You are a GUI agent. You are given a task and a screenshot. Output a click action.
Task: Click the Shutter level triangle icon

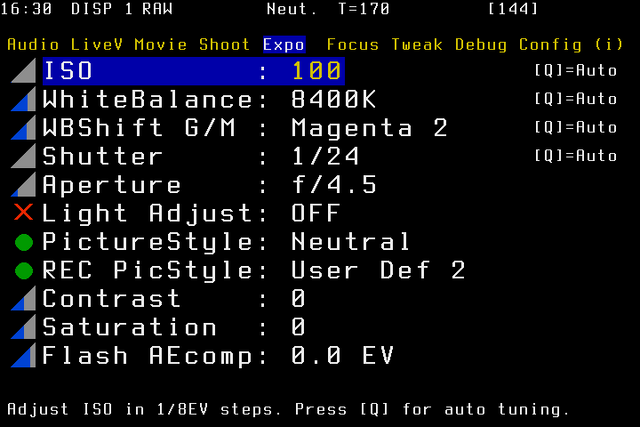tap(24, 156)
